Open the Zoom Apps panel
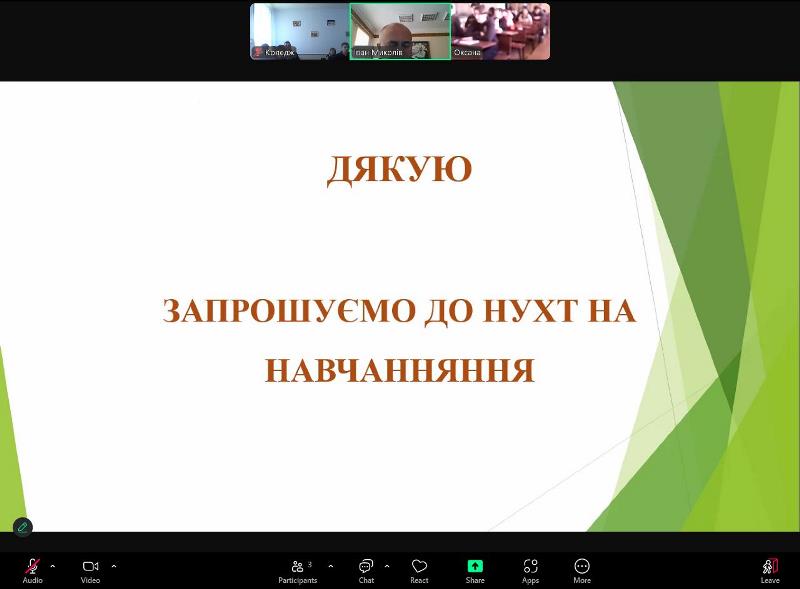The width and height of the screenshot is (800, 589). click(529, 566)
